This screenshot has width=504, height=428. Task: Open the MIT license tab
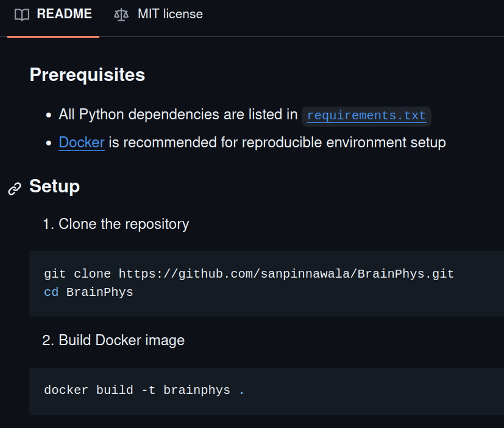coord(169,14)
